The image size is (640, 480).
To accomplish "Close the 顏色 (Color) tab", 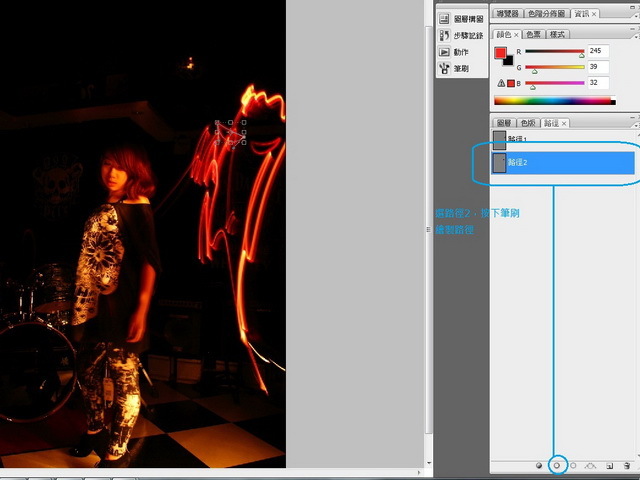I will point(516,35).
